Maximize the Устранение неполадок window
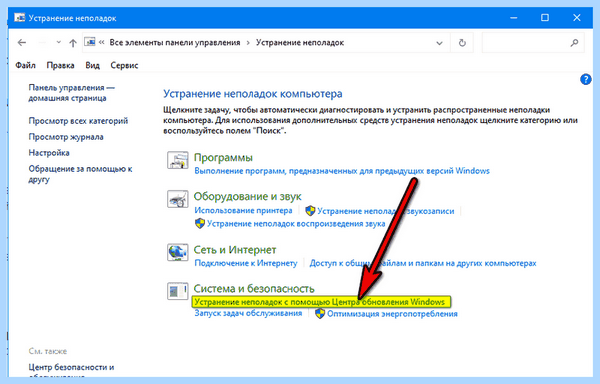The height and width of the screenshot is (384, 600). point(545,18)
